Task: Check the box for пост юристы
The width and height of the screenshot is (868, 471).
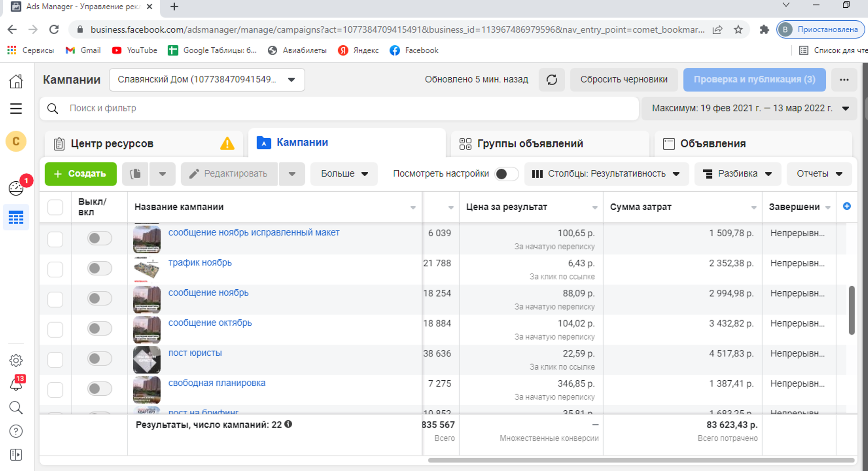Action: pos(55,360)
